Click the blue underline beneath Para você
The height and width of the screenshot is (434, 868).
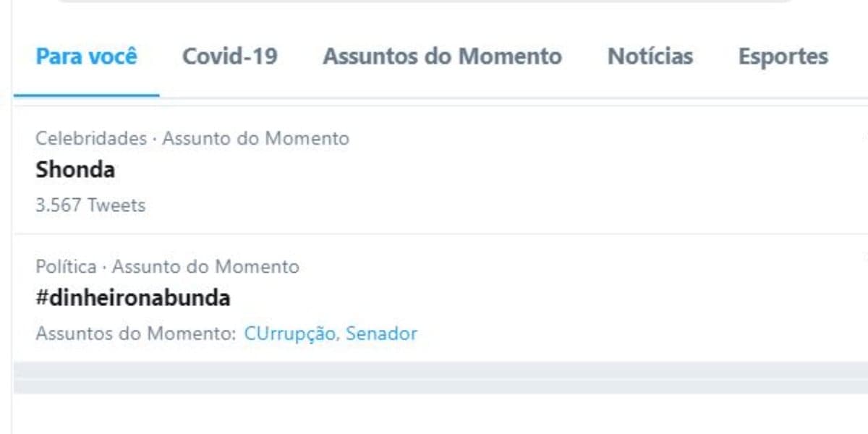pyautogui.click(x=86, y=95)
